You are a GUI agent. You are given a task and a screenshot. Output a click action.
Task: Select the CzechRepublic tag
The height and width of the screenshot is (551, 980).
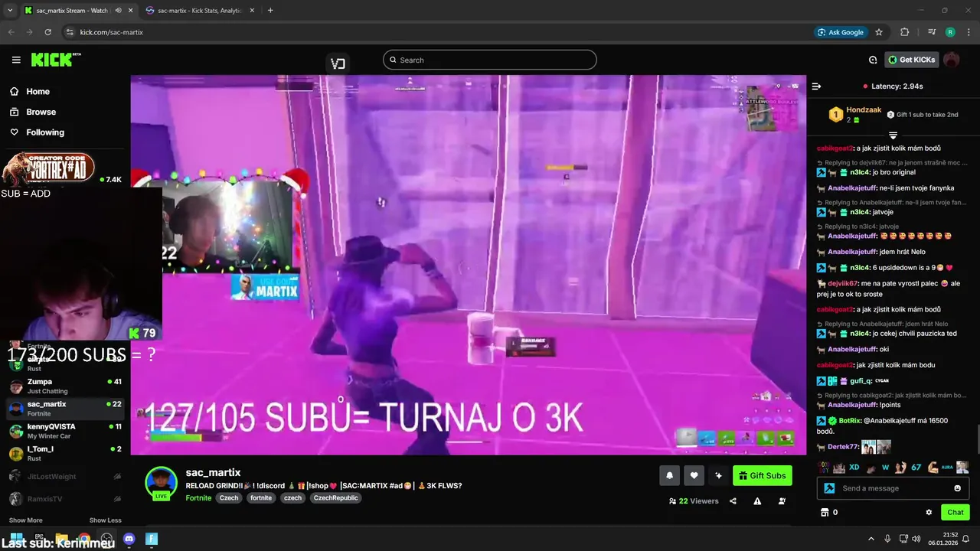335,497
